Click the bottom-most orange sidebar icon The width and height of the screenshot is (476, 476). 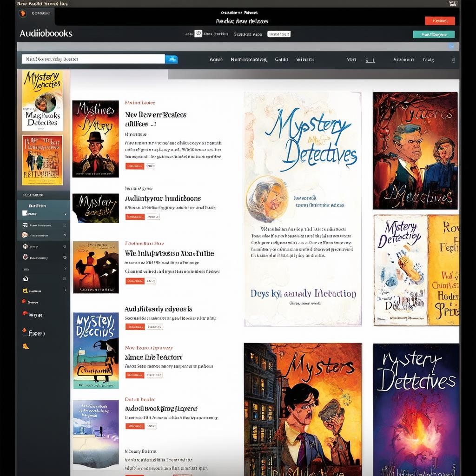coord(26,346)
